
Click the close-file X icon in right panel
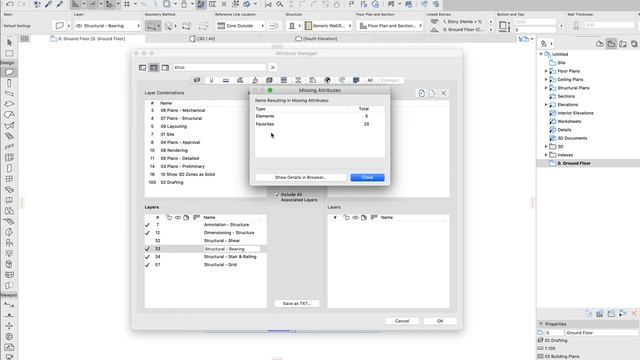pyautogui.click(x=443, y=93)
